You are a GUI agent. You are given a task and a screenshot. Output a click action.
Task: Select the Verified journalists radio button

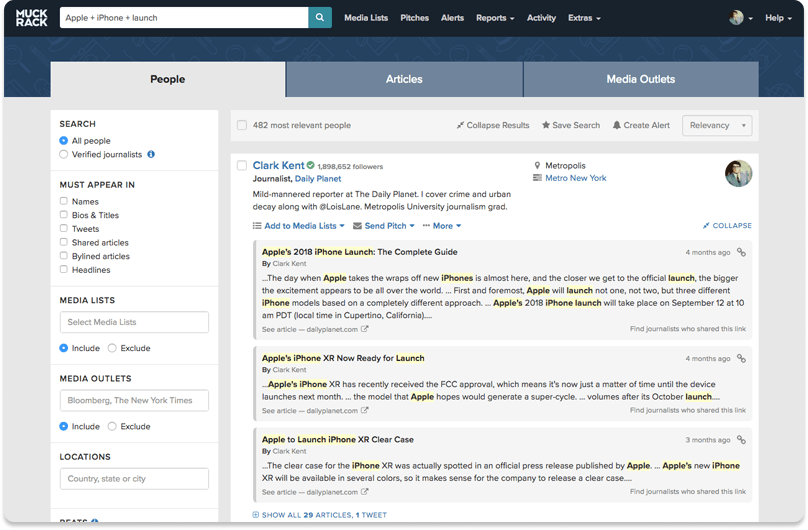64,155
